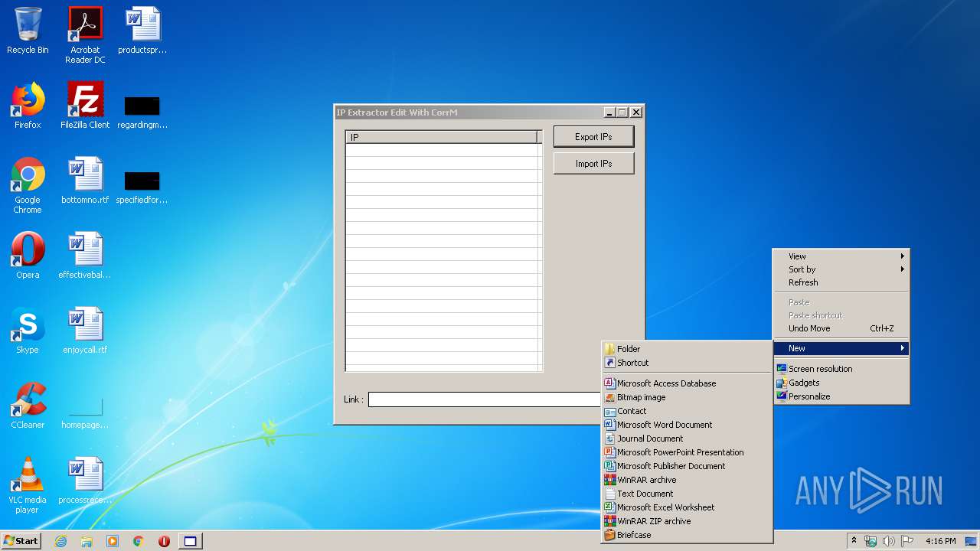Select the homepage file icon

coord(85,413)
